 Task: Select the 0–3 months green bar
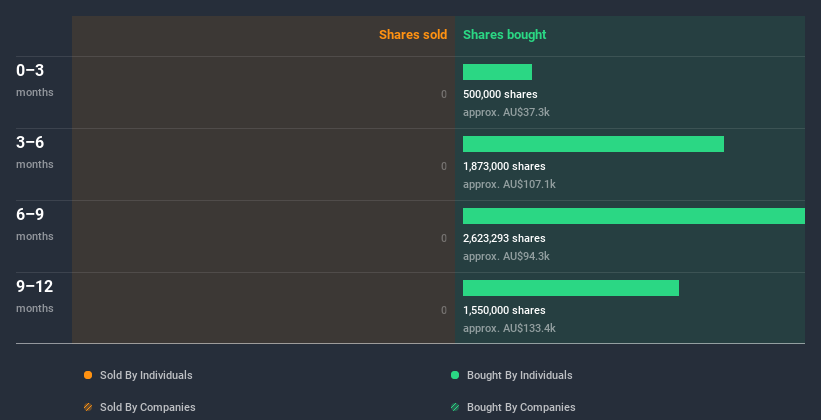(497, 72)
